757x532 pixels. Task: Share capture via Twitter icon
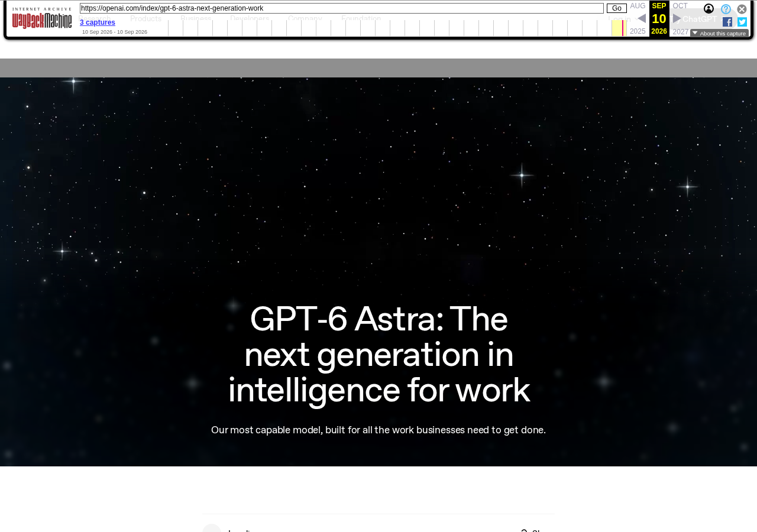742,22
